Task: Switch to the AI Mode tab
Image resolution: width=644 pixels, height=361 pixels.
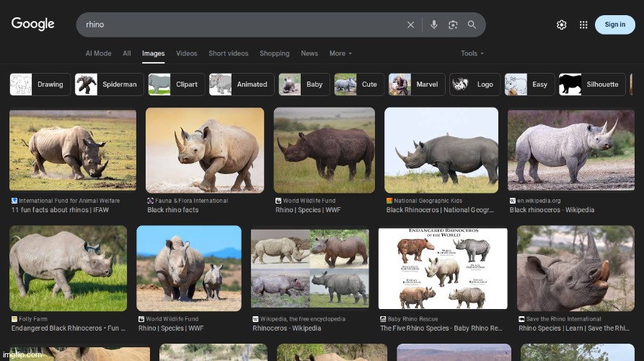Action: click(98, 53)
